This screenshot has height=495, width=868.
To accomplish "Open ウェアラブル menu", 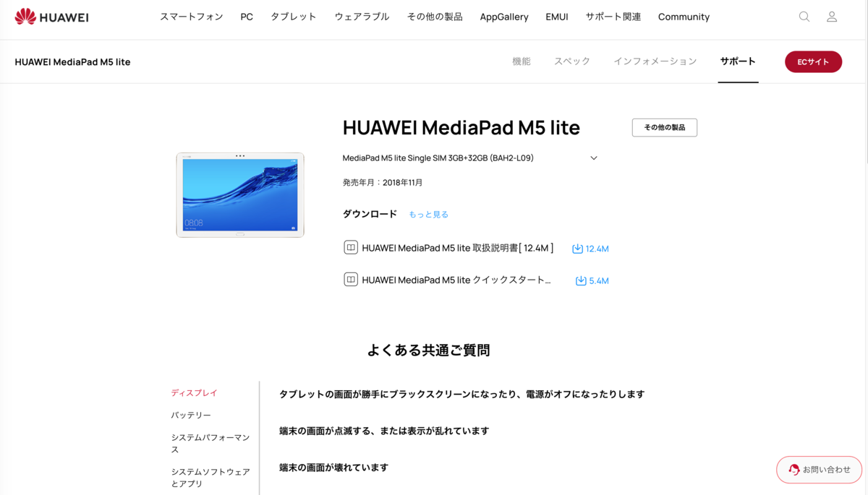I will click(362, 17).
